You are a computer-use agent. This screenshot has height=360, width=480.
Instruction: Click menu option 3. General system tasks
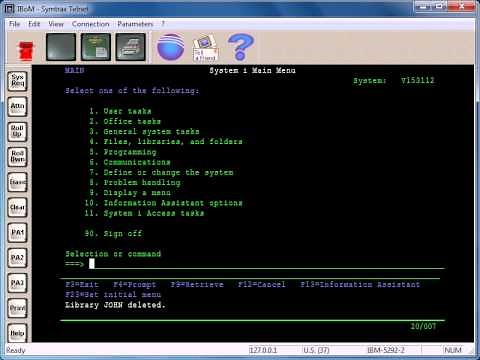point(144,132)
